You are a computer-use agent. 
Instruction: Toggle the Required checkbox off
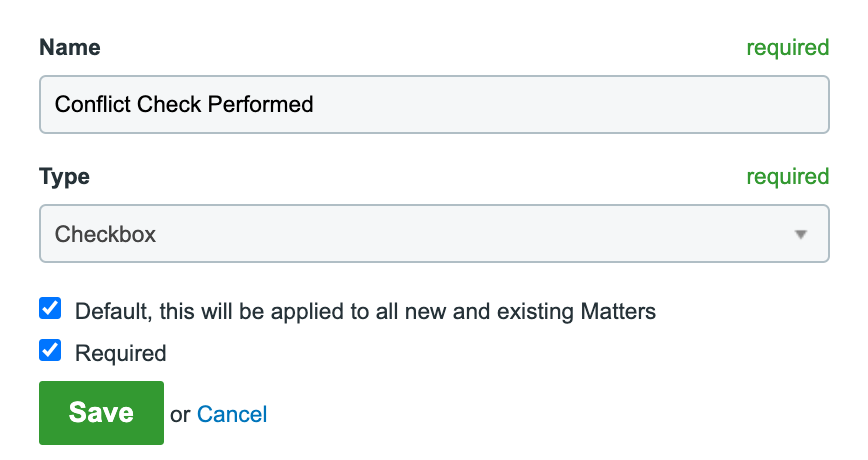[50, 350]
